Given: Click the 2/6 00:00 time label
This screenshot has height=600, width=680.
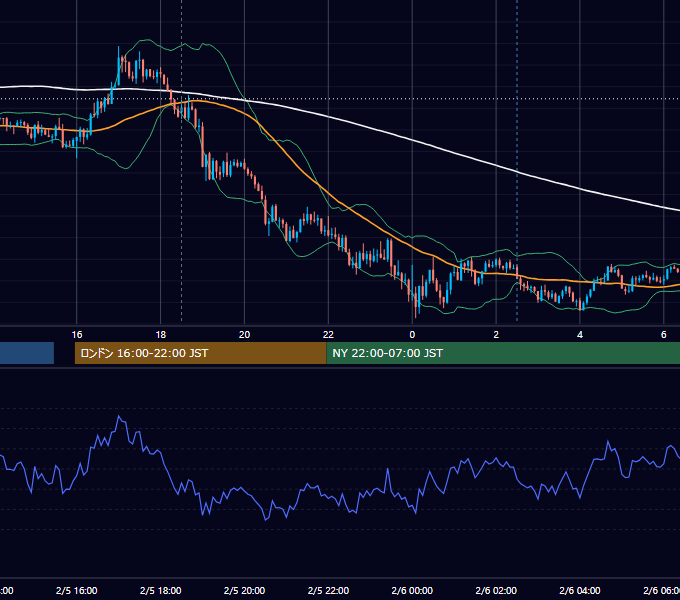Looking at the screenshot, I should [412, 590].
